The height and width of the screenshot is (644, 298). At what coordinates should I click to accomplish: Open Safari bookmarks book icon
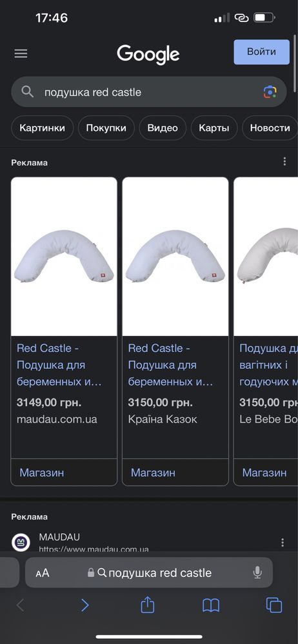pos(211,605)
